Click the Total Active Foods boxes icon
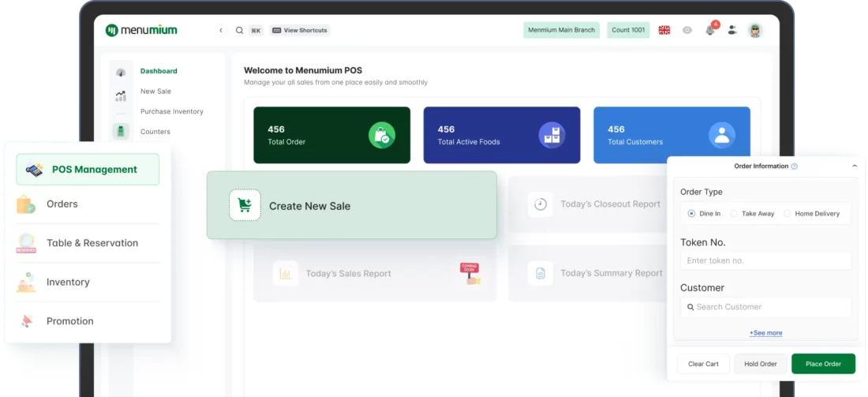This screenshot has width=868, height=397. [552, 135]
